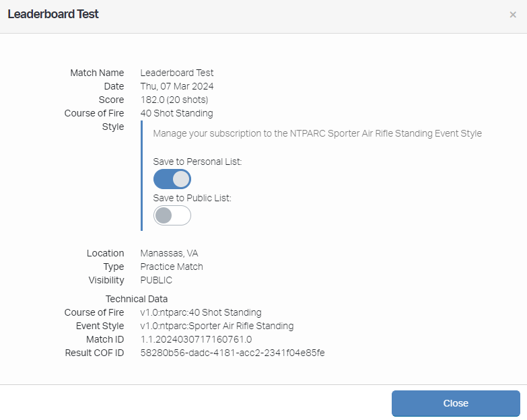The height and width of the screenshot is (420, 527).
Task: Click the location value Manassas, VA
Action: pyautogui.click(x=169, y=253)
